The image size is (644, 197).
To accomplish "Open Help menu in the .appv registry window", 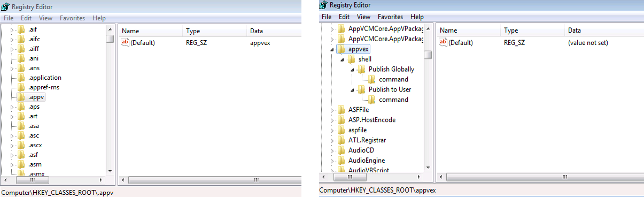I will [99, 18].
